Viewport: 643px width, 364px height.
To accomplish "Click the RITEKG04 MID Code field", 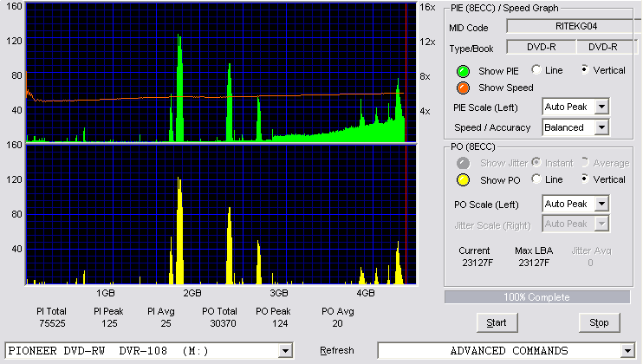I will 575,26.
